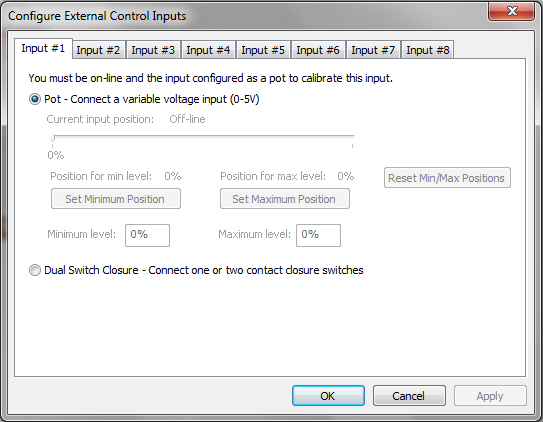Click the Set Minimum Position button
Viewport: 543px width, 422px height.
pos(116,199)
